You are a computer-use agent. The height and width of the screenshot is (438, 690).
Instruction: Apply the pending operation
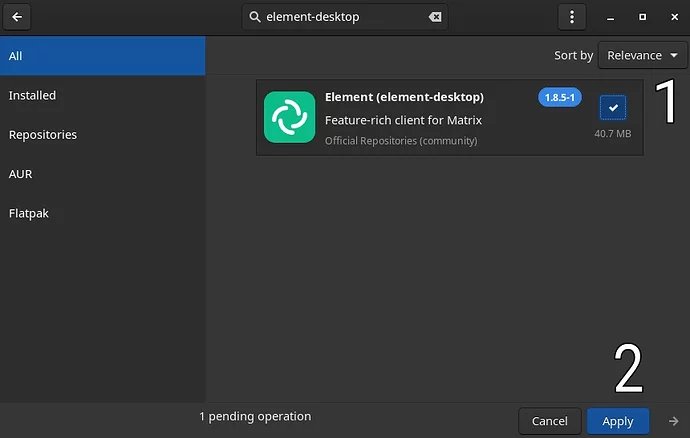618,421
